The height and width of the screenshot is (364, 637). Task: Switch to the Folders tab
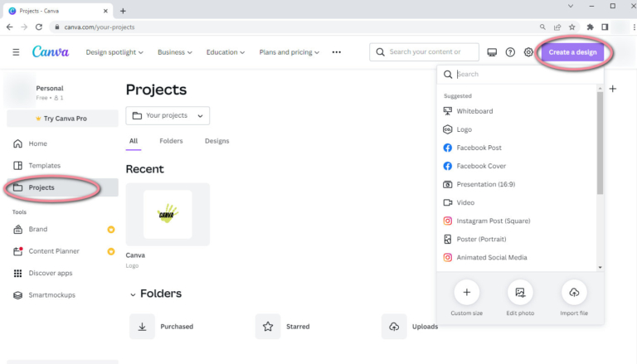(x=171, y=141)
